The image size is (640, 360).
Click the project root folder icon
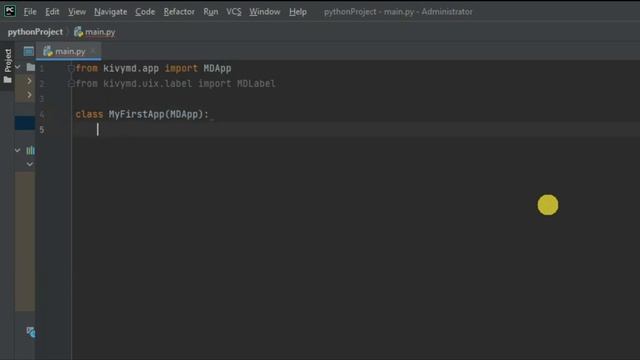tap(31, 67)
